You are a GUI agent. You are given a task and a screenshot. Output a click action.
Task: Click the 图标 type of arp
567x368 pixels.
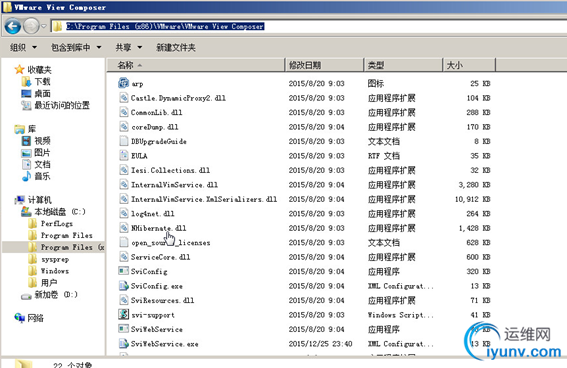376,84
